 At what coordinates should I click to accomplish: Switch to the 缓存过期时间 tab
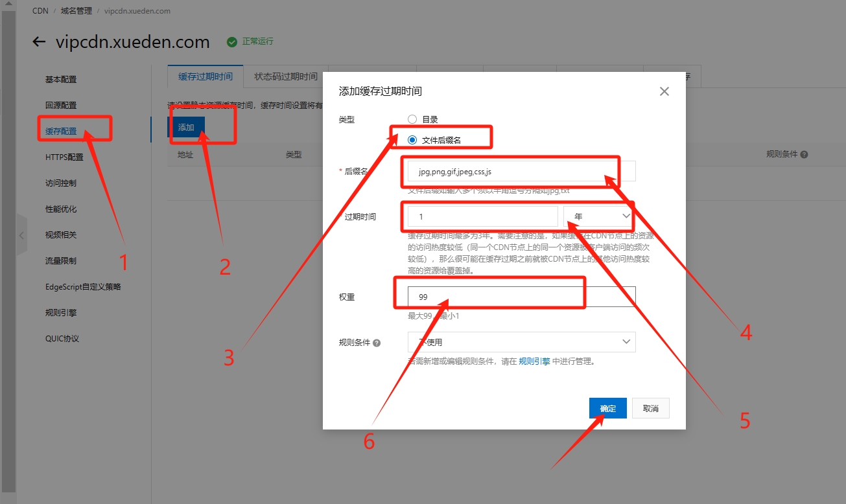click(x=205, y=76)
